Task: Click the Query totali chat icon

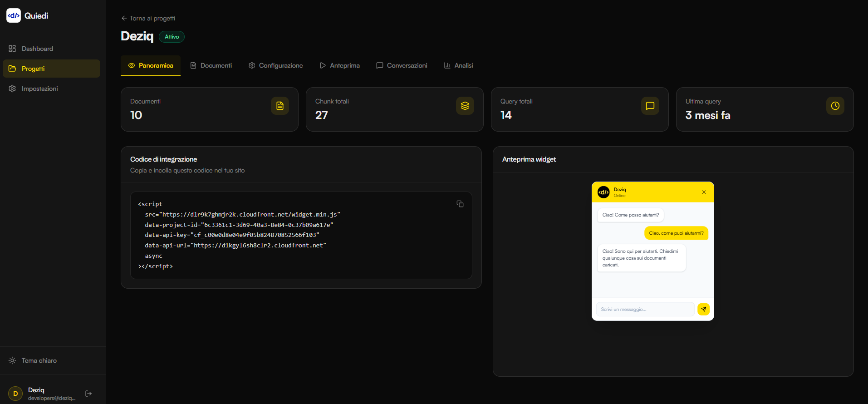Action: point(650,106)
